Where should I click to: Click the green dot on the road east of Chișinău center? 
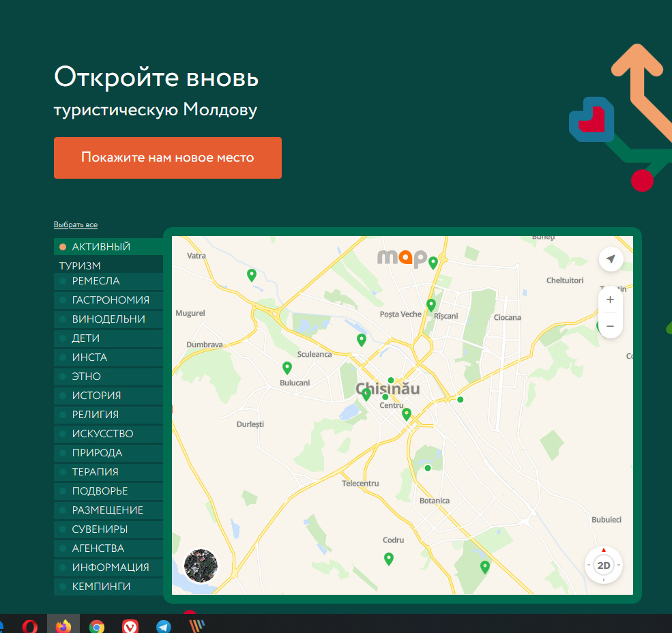[461, 400]
